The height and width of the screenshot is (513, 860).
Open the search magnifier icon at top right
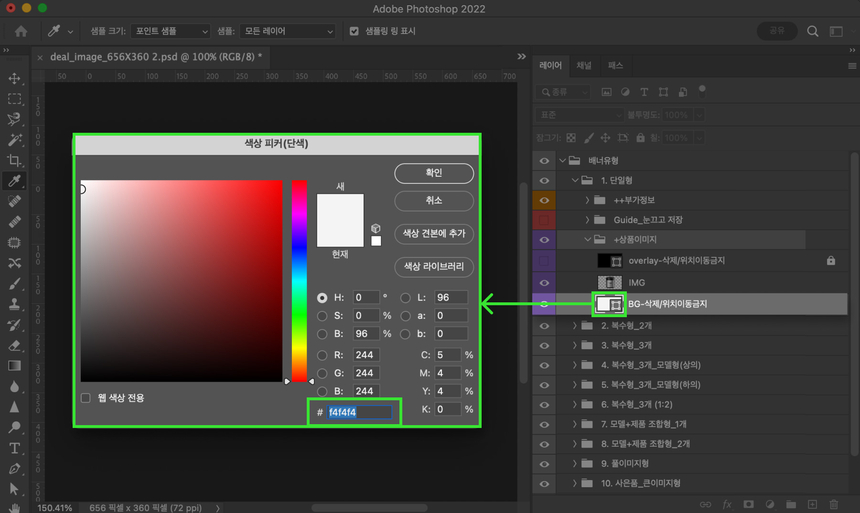coord(813,31)
